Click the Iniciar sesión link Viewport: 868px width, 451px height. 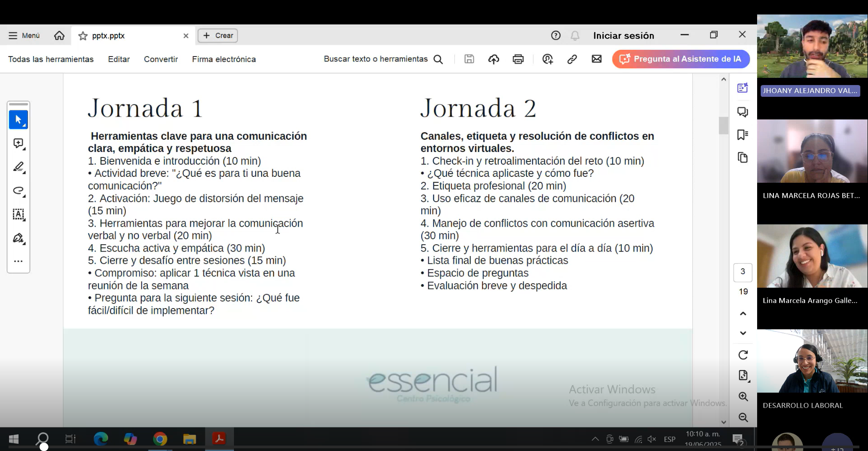[624, 36]
